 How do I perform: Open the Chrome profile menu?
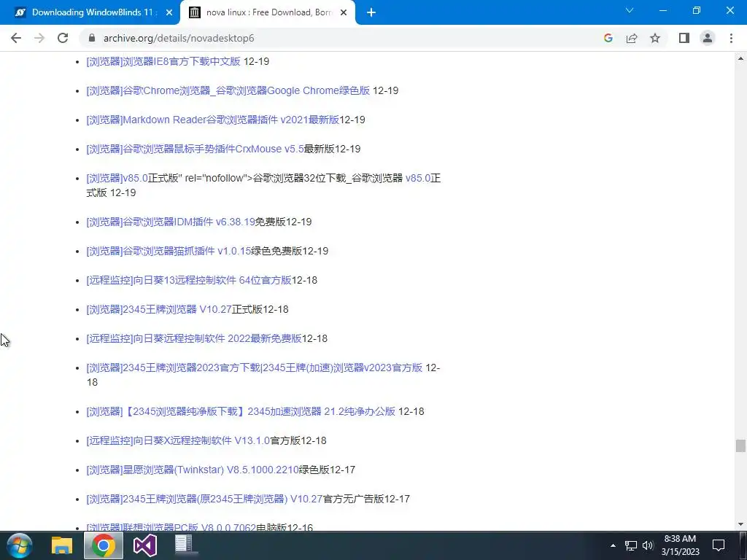point(708,38)
